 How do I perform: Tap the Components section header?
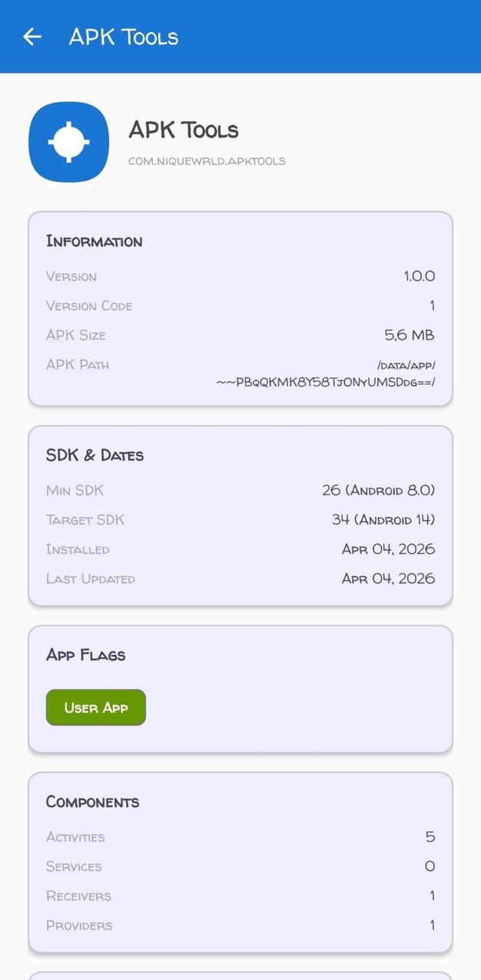pos(92,802)
